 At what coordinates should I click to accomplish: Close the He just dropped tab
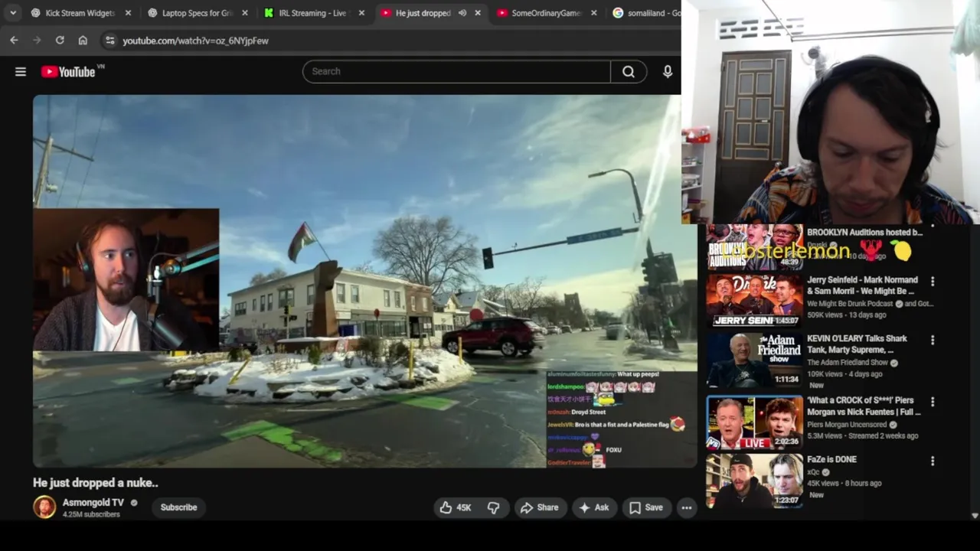[478, 13]
